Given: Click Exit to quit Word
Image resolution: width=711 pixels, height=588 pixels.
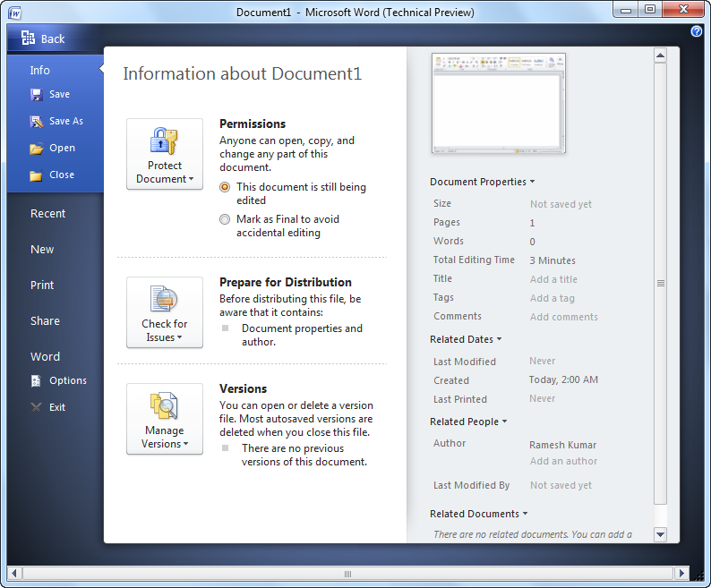Looking at the screenshot, I should [x=57, y=407].
